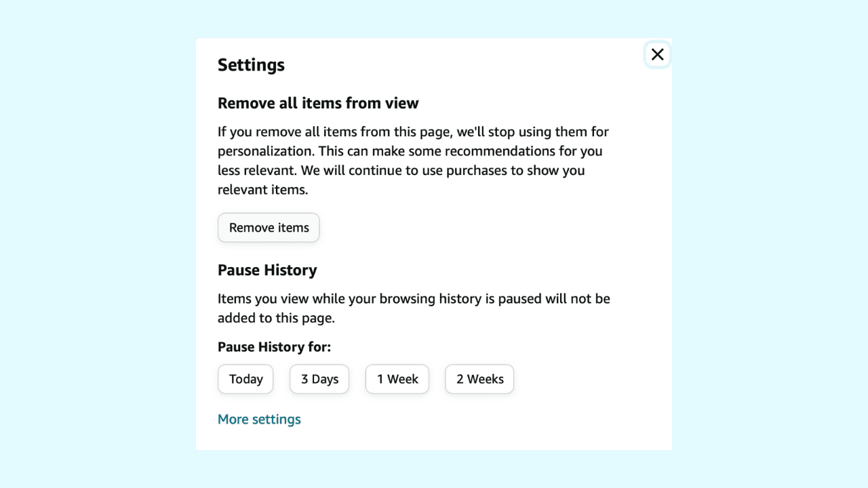Open the More settings link

[x=259, y=420]
